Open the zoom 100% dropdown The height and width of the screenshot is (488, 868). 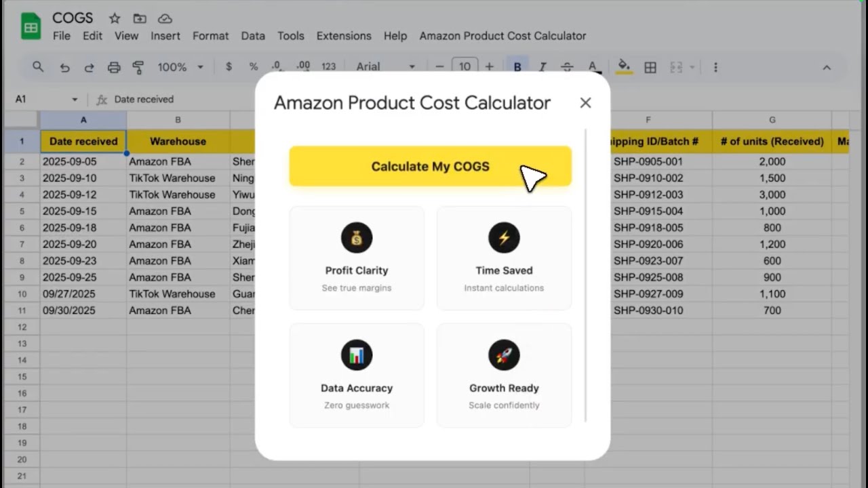[180, 67]
